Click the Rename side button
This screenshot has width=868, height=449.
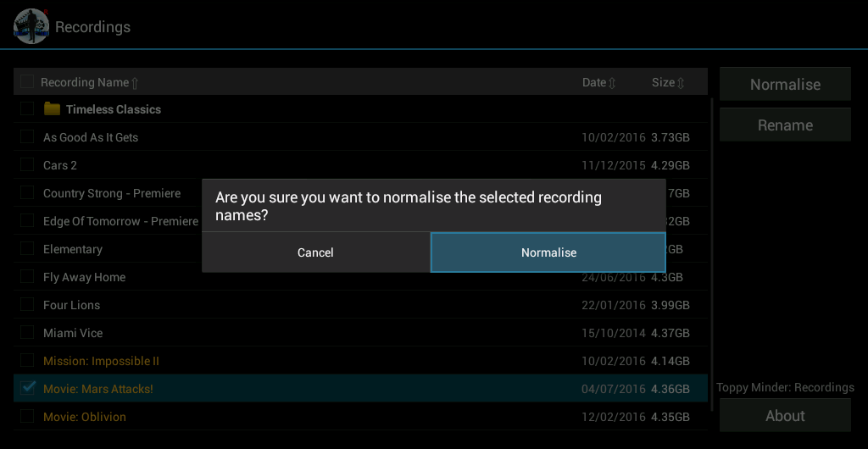pyautogui.click(x=785, y=125)
